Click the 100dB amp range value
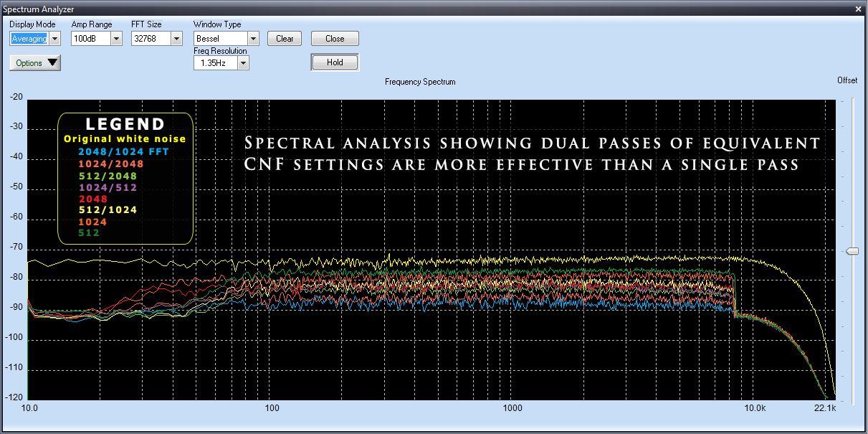The image size is (868, 434). point(91,39)
